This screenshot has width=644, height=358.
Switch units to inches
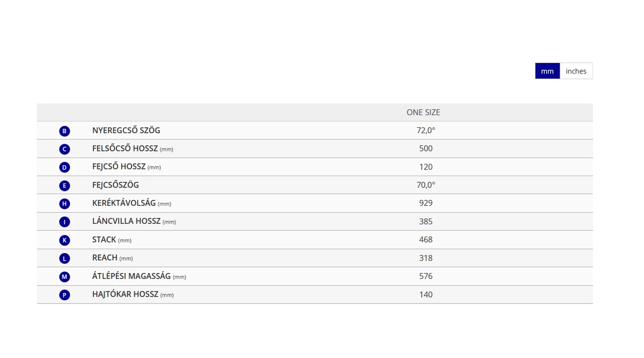576,71
